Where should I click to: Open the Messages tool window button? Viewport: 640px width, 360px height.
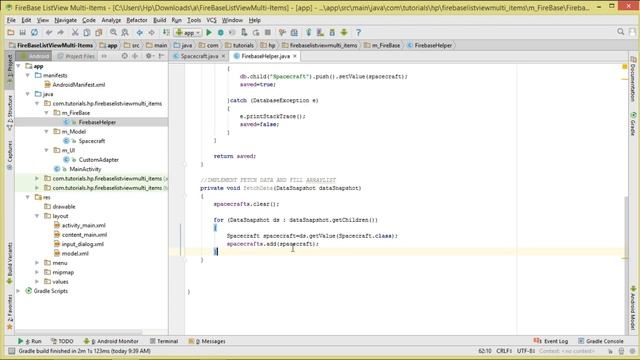click(207, 341)
